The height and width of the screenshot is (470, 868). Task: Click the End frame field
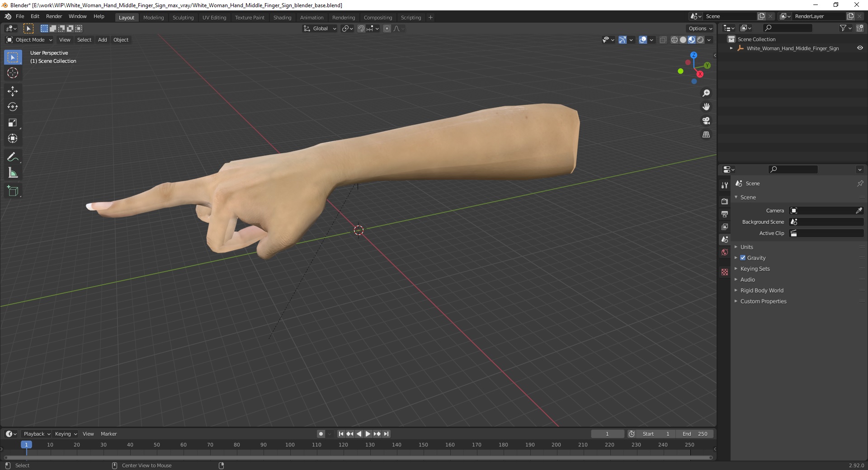pos(695,434)
